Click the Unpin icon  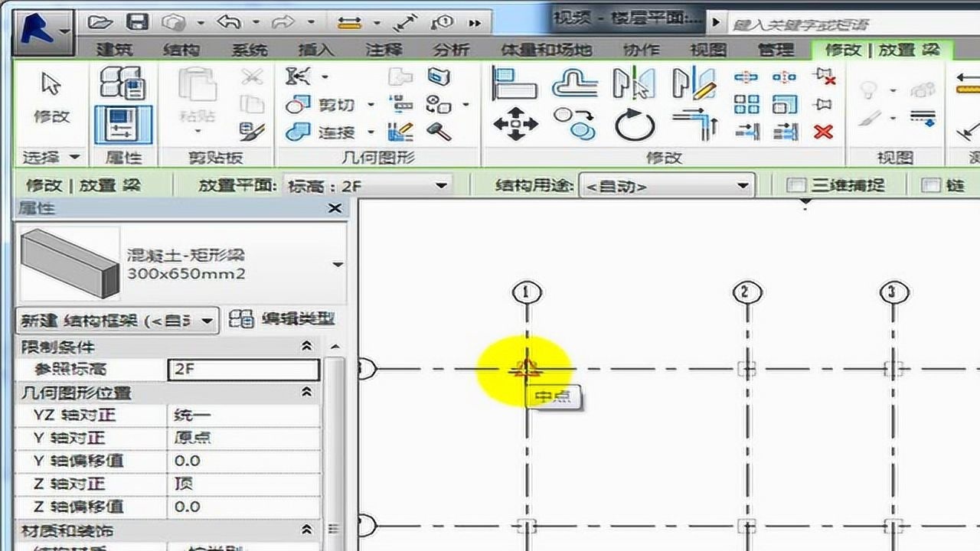coord(825,77)
